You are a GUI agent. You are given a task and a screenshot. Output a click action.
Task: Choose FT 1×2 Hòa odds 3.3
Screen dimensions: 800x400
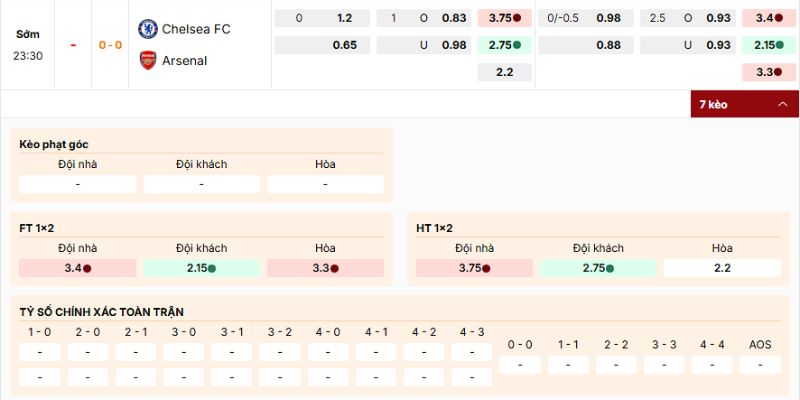(x=325, y=268)
